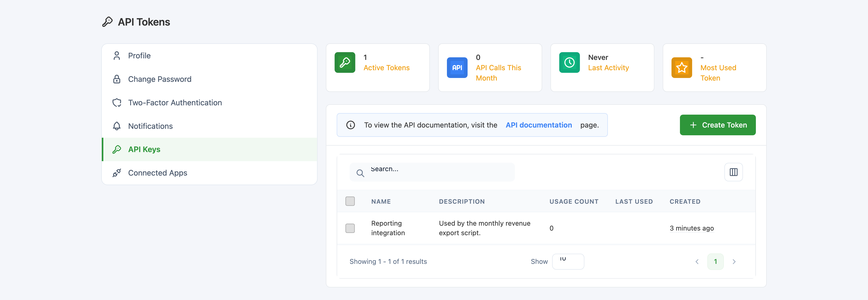Open Two-Factor Authentication settings

click(209, 103)
